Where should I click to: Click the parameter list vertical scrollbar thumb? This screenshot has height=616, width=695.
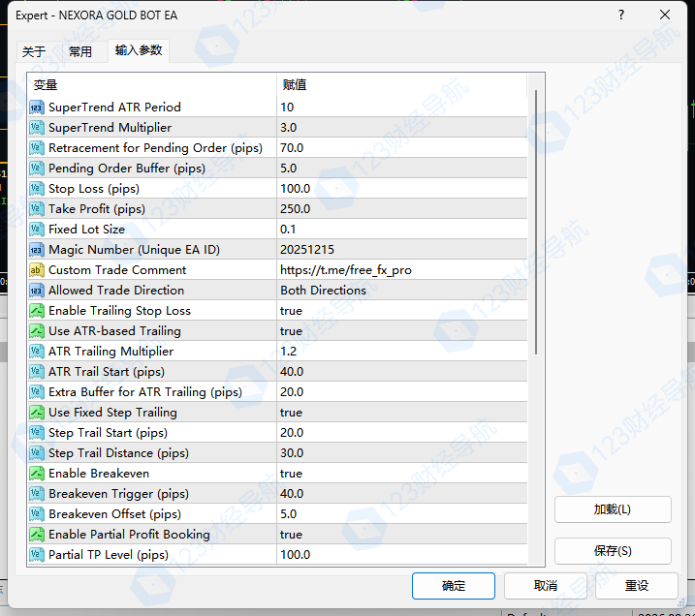[536, 223]
